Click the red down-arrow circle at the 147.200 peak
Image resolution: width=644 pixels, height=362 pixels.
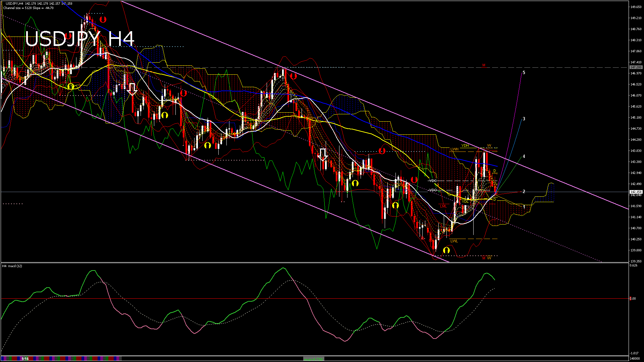(293, 76)
